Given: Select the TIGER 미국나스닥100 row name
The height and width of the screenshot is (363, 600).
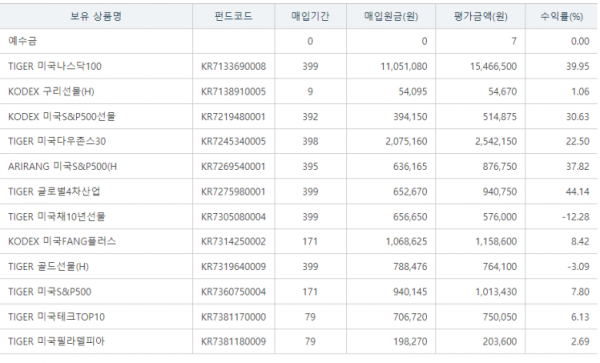Looking at the screenshot, I should click(x=55, y=66).
